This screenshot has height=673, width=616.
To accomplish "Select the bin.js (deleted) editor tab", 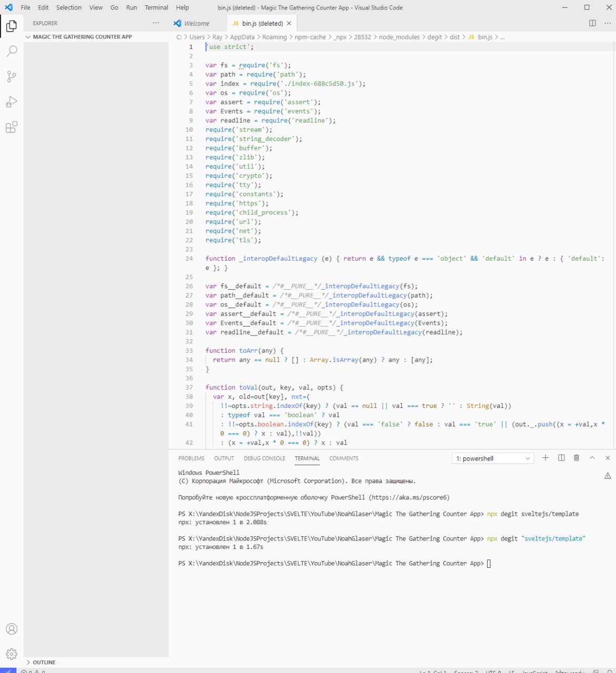I will point(262,23).
